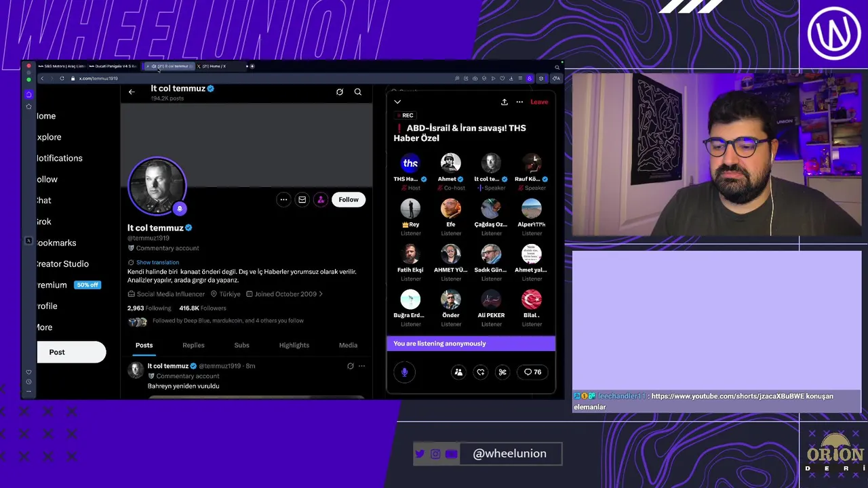
Task: Click the Follow button
Action: 349,199
